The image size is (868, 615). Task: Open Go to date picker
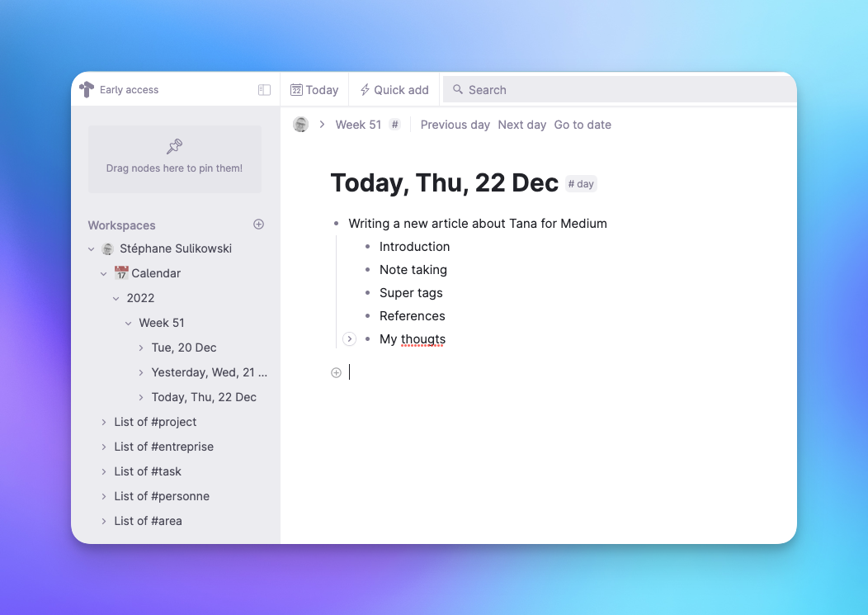583,125
